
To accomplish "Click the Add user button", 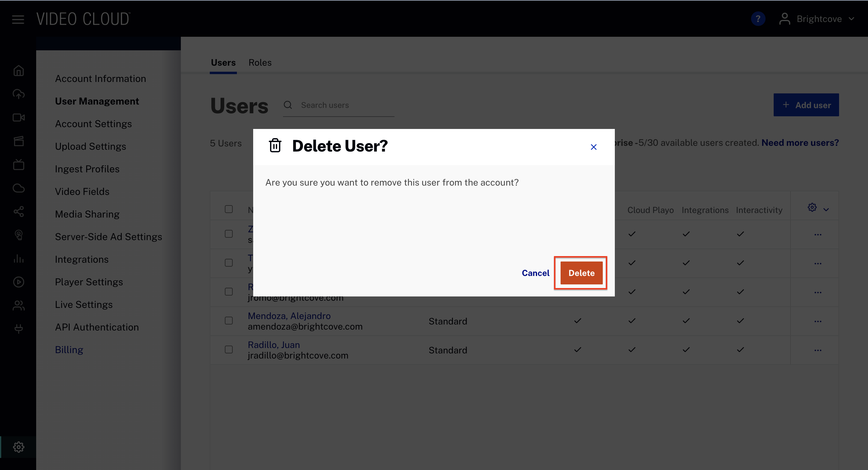I will 806,105.
